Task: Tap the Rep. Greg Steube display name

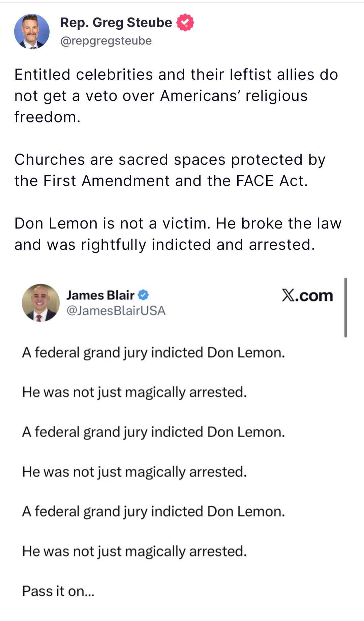Action: coord(116,23)
